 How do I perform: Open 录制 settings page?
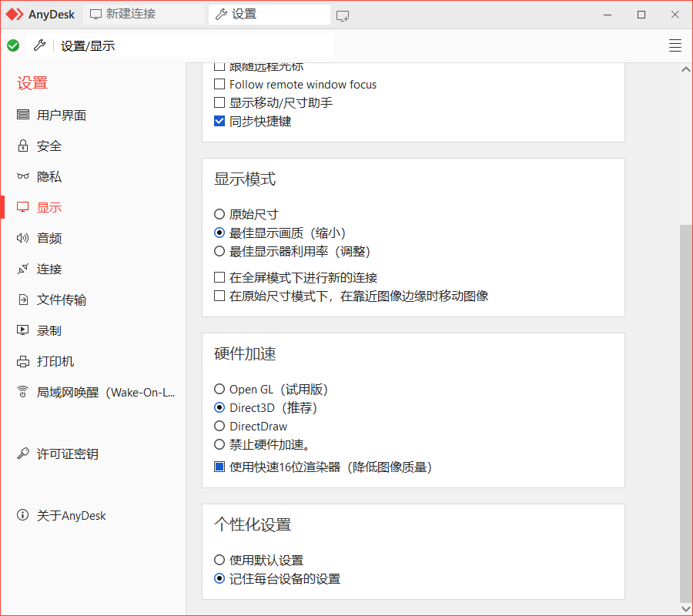click(49, 330)
